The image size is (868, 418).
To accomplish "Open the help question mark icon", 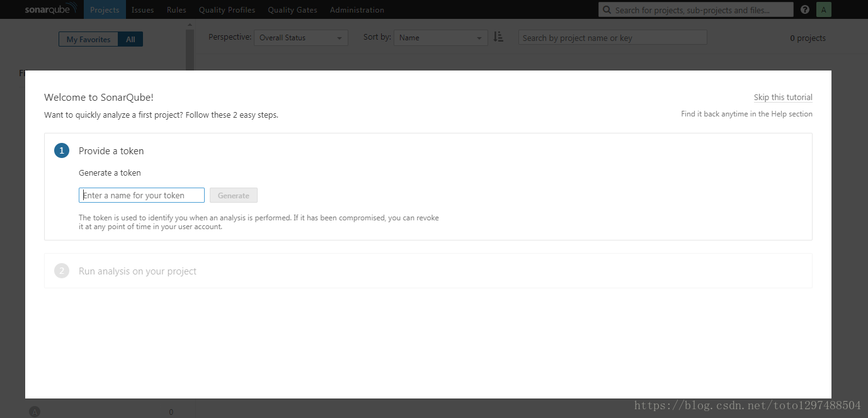I will (805, 9).
